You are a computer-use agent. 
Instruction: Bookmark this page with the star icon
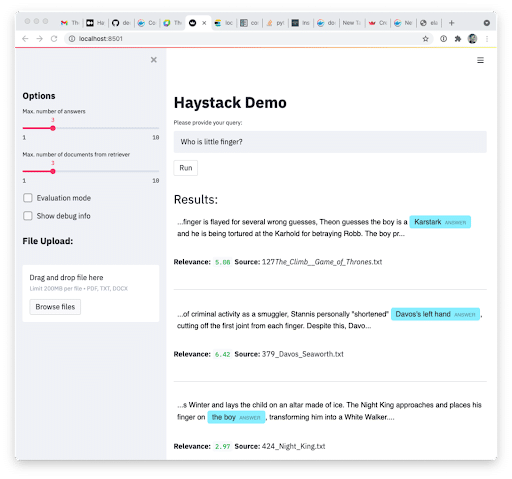(425, 39)
